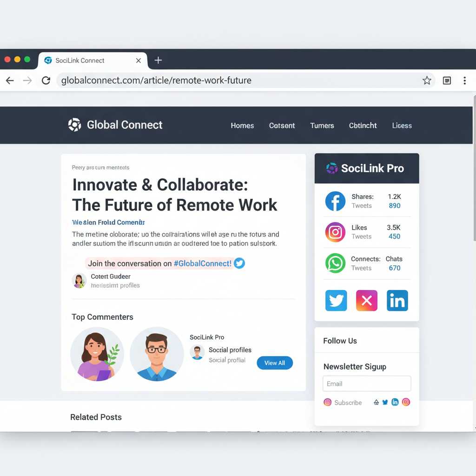Click the browser forward arrow
The width and height of the screenshot is (476, 476).
(27, 80)
